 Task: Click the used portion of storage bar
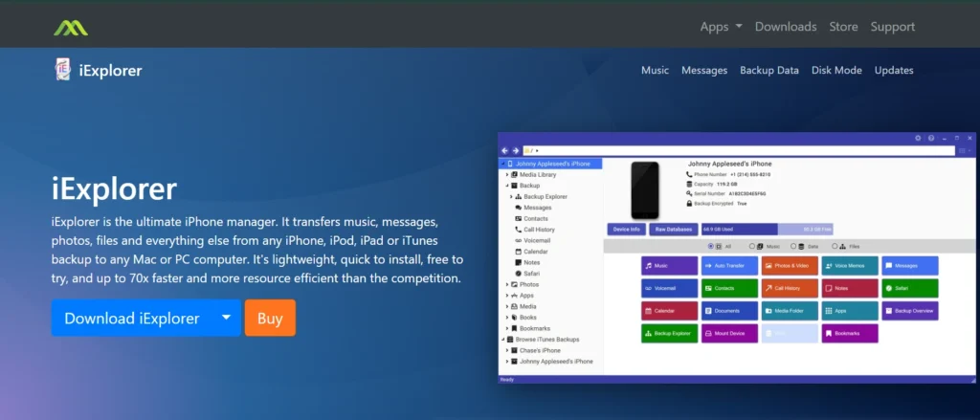click(x=740, y=230)
